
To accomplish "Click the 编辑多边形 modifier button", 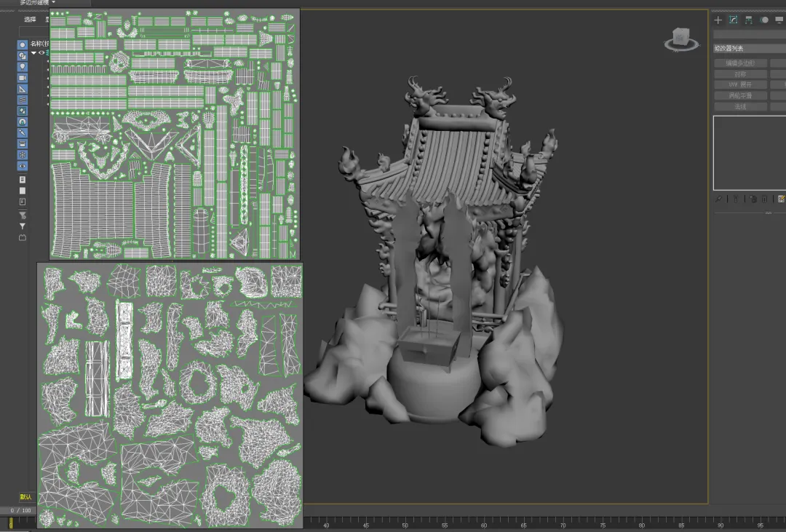I will (x=740, y=63).
